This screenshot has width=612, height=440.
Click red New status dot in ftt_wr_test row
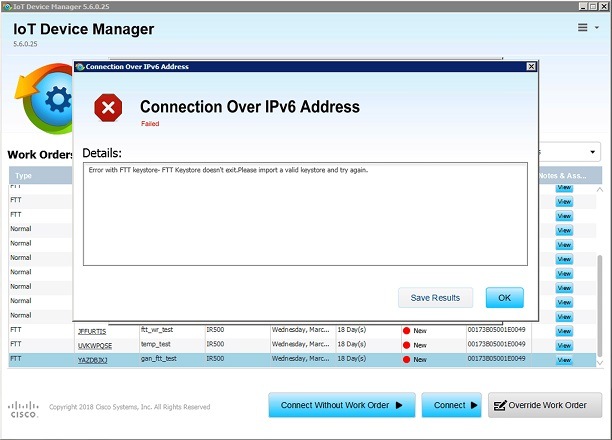point(406,331)
